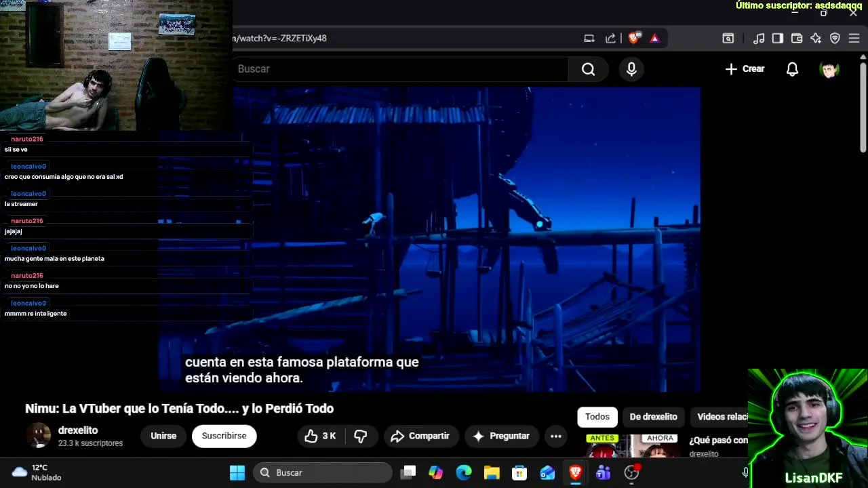
Task: Click the taskbar Buscar search box
Action: tap(323, 473)
